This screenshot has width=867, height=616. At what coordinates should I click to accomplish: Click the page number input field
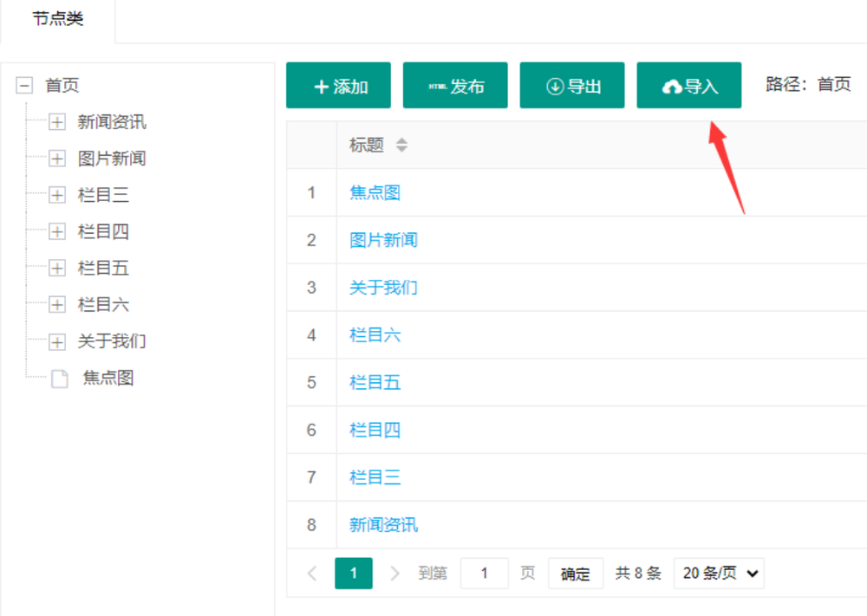pos(484,573)
